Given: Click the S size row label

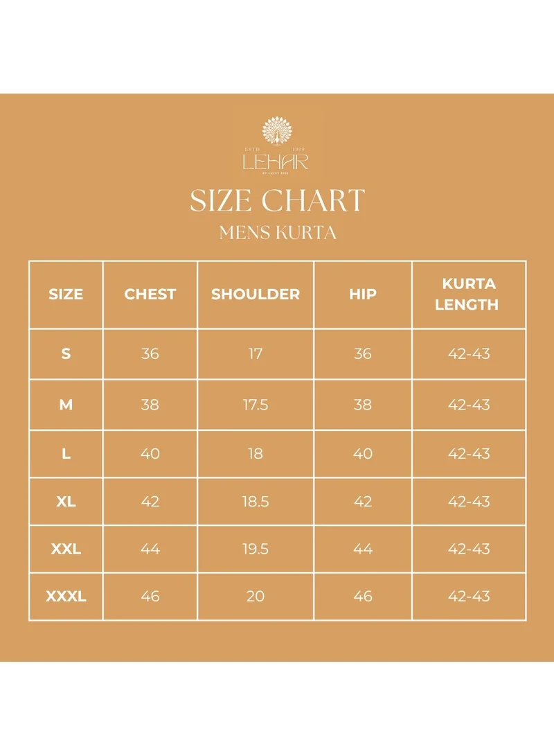Looking at the screenshot, I should [x=66, y=353].
